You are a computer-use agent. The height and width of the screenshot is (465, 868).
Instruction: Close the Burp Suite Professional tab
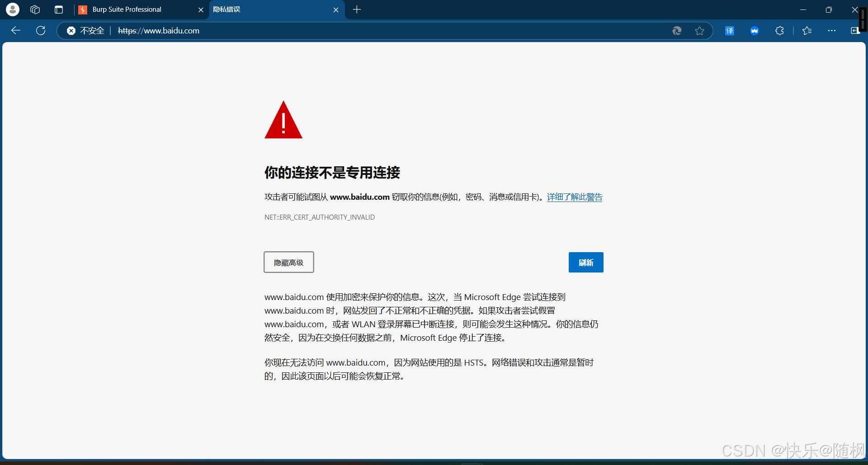[x=201, y=9]
